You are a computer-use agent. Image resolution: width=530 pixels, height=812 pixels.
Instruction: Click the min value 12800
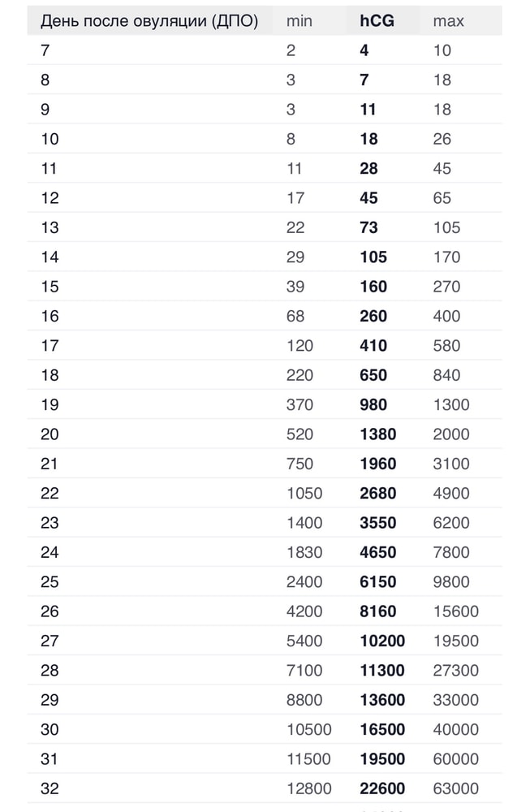coord(308,788)
